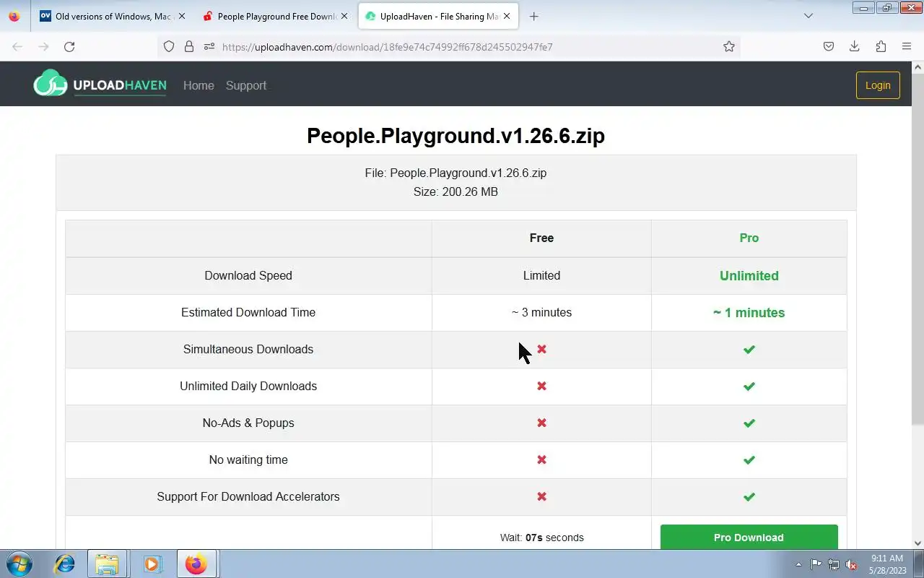
Task: Click the green check in No waiting time row
Action: tap(749, 460)
